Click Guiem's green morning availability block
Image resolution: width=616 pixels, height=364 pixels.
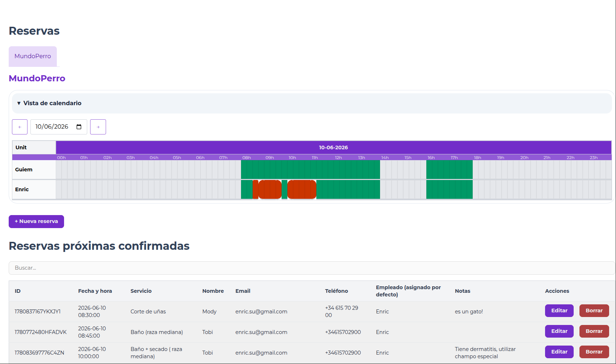pyautogui.click(x=311, y=170)
